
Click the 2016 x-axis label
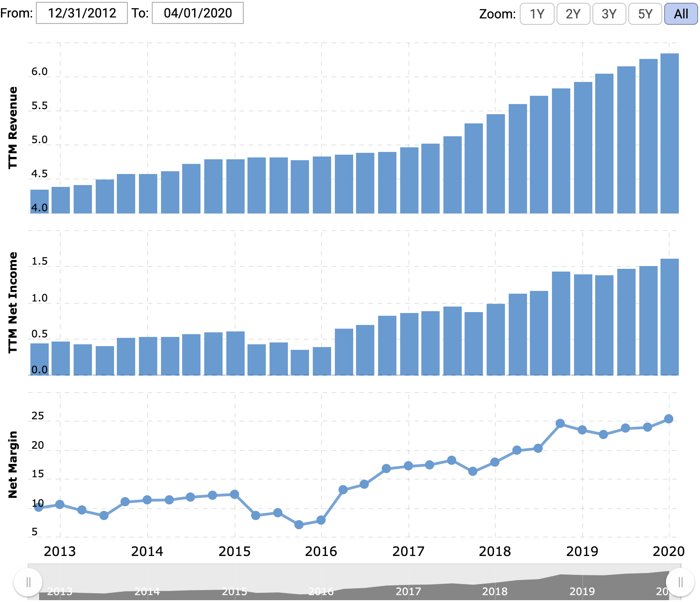coord(321,551)
